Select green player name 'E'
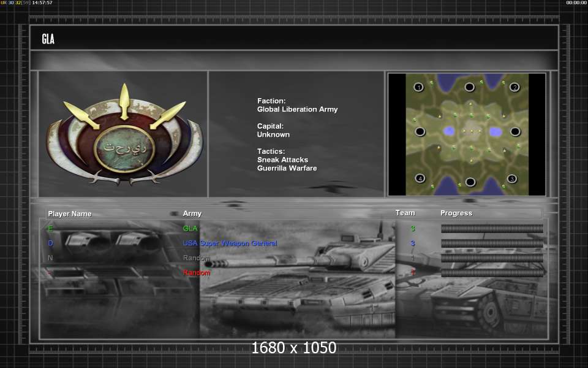 50,228
